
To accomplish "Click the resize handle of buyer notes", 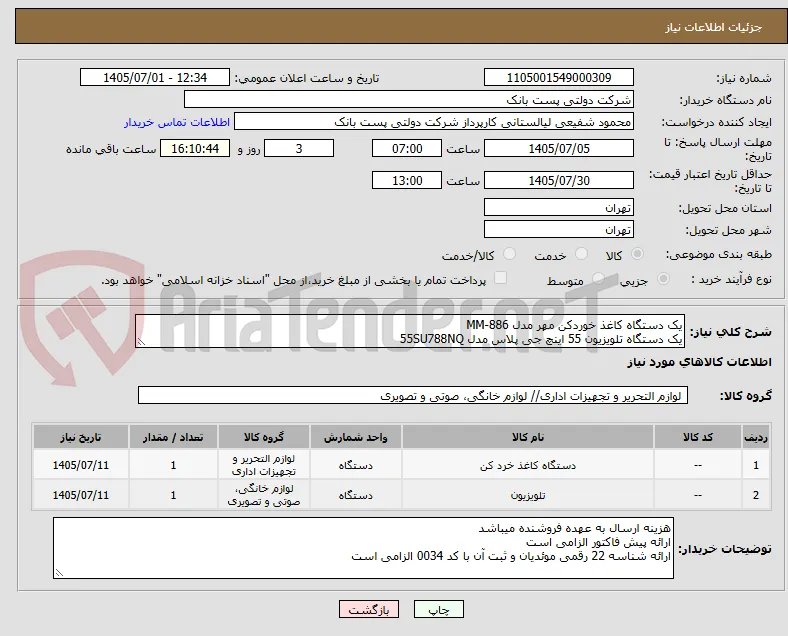I will pyautogui.click(x=59, y=573).
